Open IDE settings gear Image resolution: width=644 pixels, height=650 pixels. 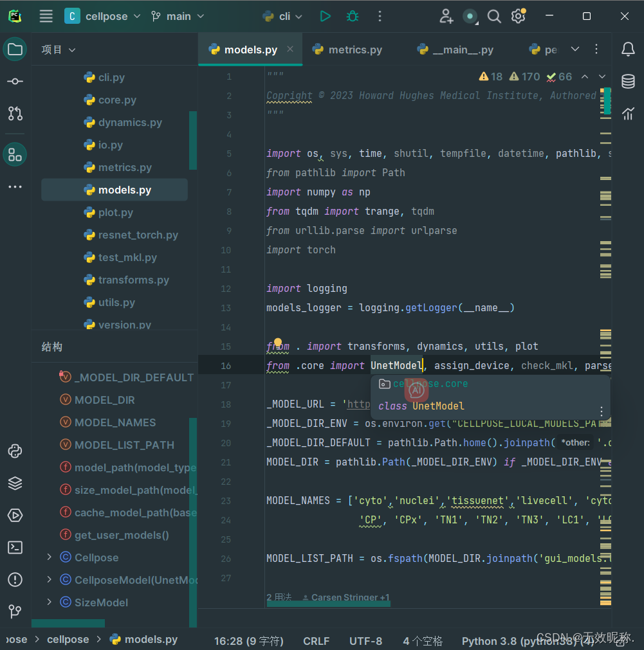[x=519, y=16]
